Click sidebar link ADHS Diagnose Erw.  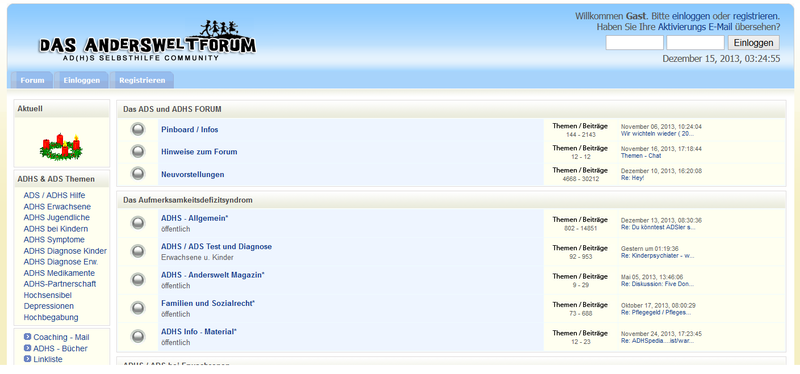61,262
